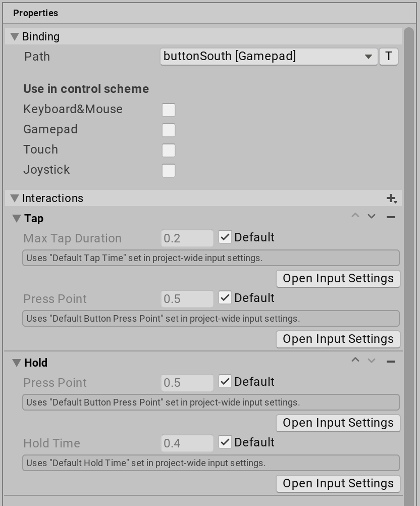Click the Hold Time value field

(x=187, y=443)
